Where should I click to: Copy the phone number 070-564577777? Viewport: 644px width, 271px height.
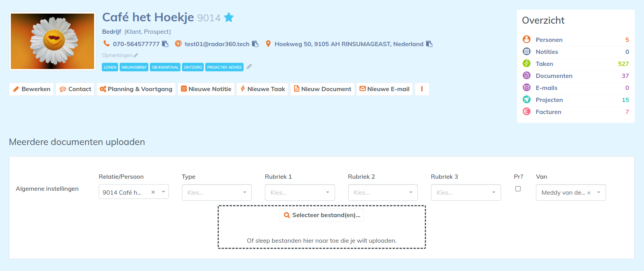tap(165, 44)
